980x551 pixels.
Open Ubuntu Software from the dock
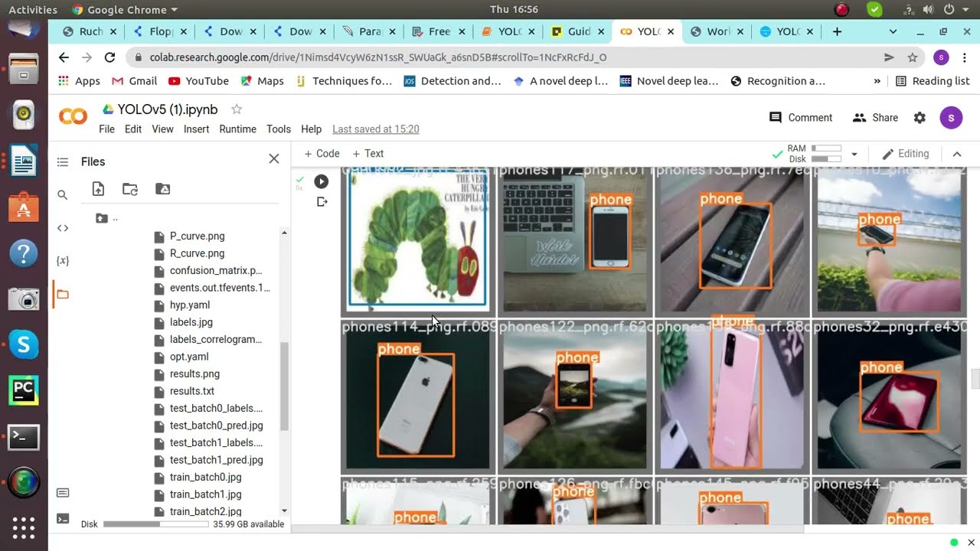pyautogui.click(x=24, y=207)
